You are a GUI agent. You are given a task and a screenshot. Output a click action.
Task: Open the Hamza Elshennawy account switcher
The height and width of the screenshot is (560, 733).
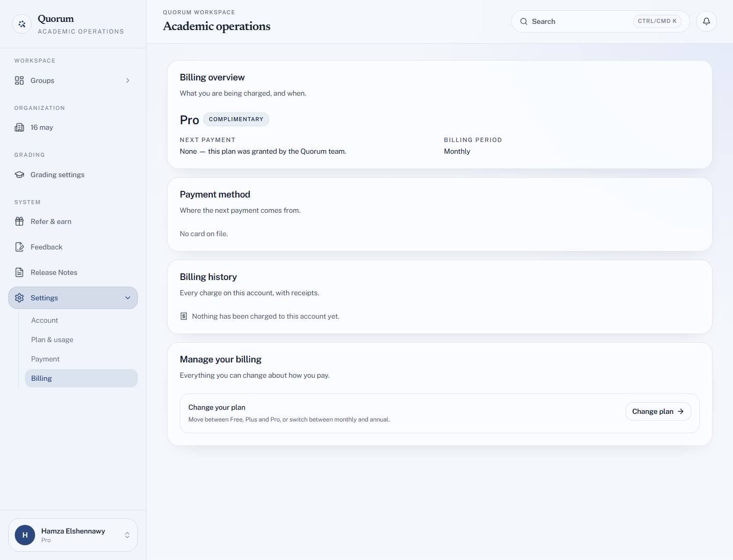click(73, 535)
